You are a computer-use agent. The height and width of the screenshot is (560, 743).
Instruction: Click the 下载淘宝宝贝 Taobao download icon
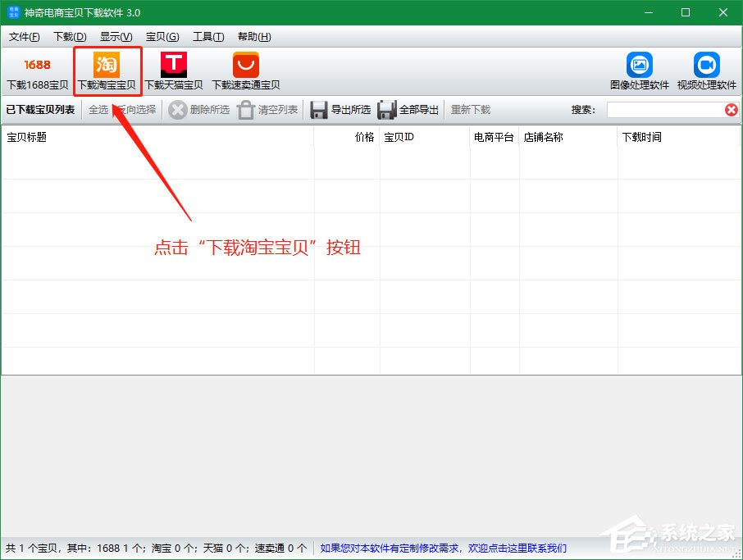[107, 71]
